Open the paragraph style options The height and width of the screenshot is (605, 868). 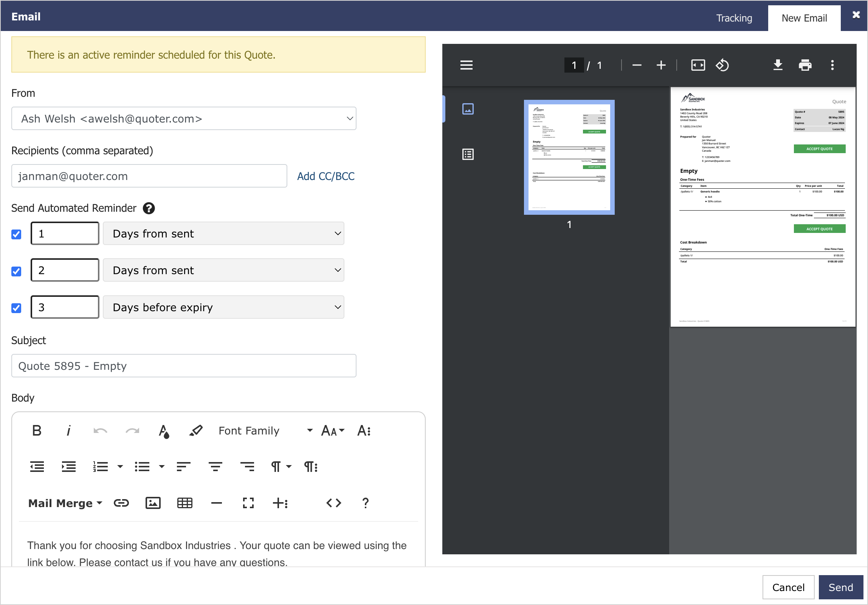click(311, 467)
